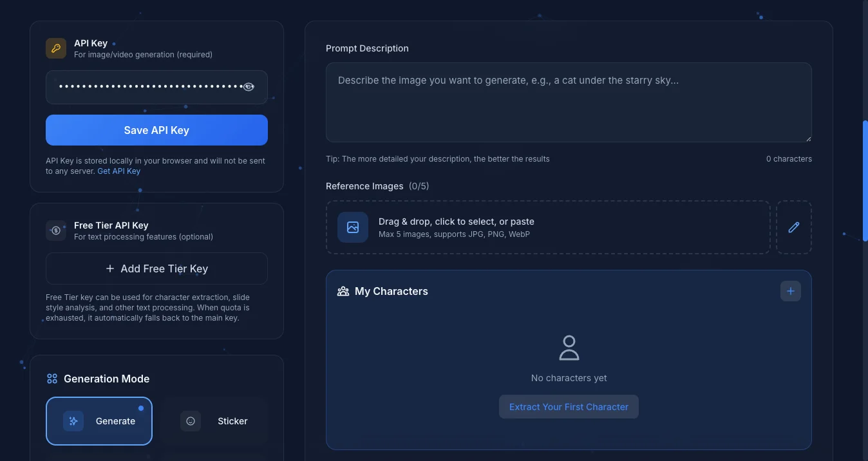Click the Save API Key button
Viewport: 868px width, 461px height.
click(156, 129)
